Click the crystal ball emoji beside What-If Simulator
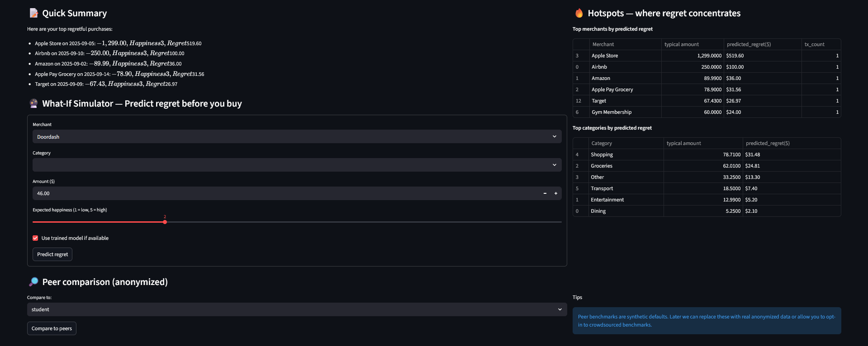Image resolution: width=868 pixels, height=346 pixels. click(x=33, y=103)
